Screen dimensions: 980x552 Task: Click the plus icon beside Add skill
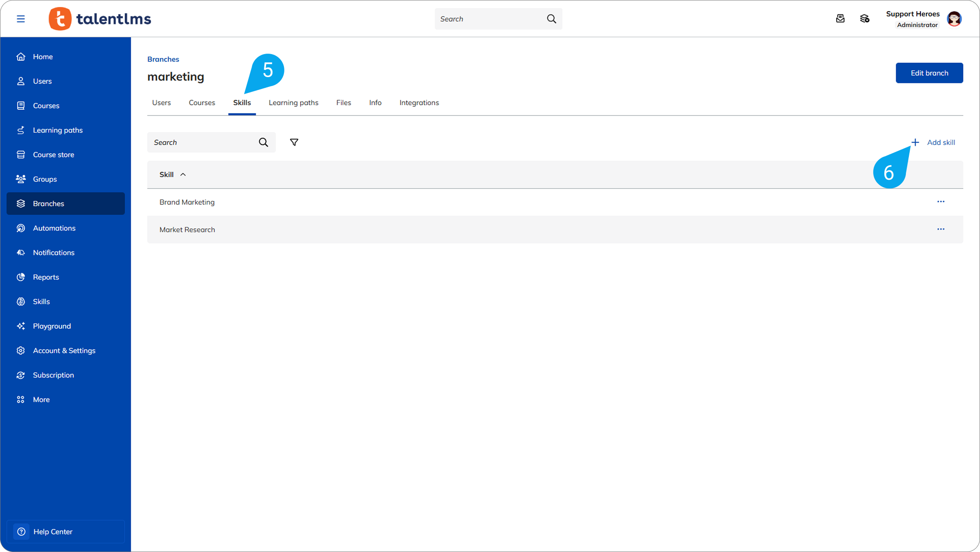tap(915, 142)
